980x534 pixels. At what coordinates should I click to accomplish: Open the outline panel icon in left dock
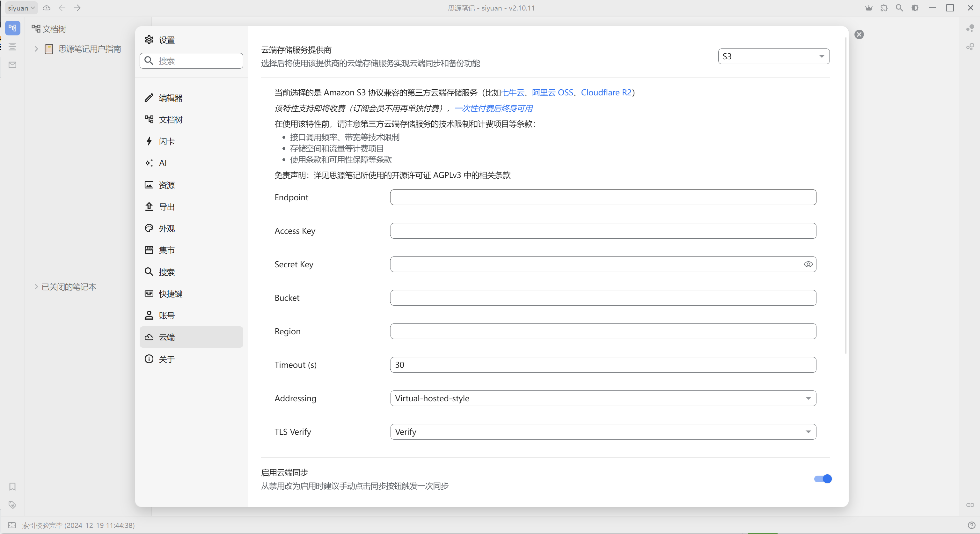[x=12, y=47]
